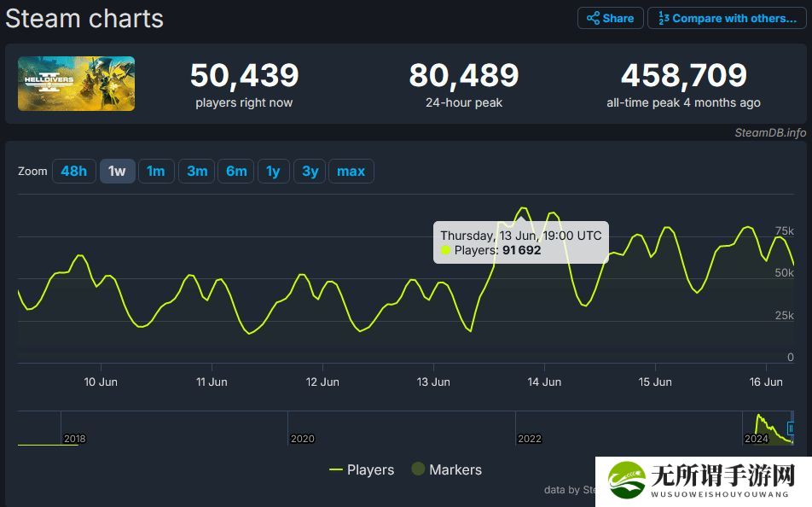Click the 75k y-axis label
Screen dimensions: 812x507
pos(784,230)
